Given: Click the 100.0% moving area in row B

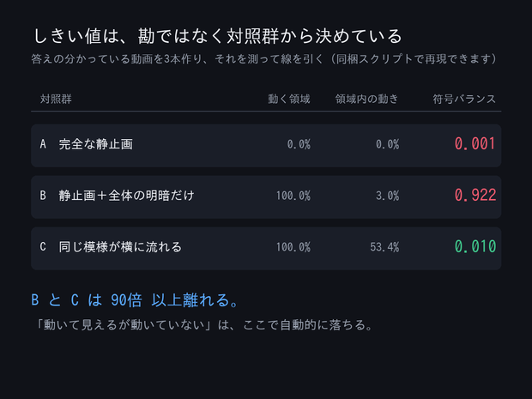Looking at the screenshot, I should (x=293, y=196).
